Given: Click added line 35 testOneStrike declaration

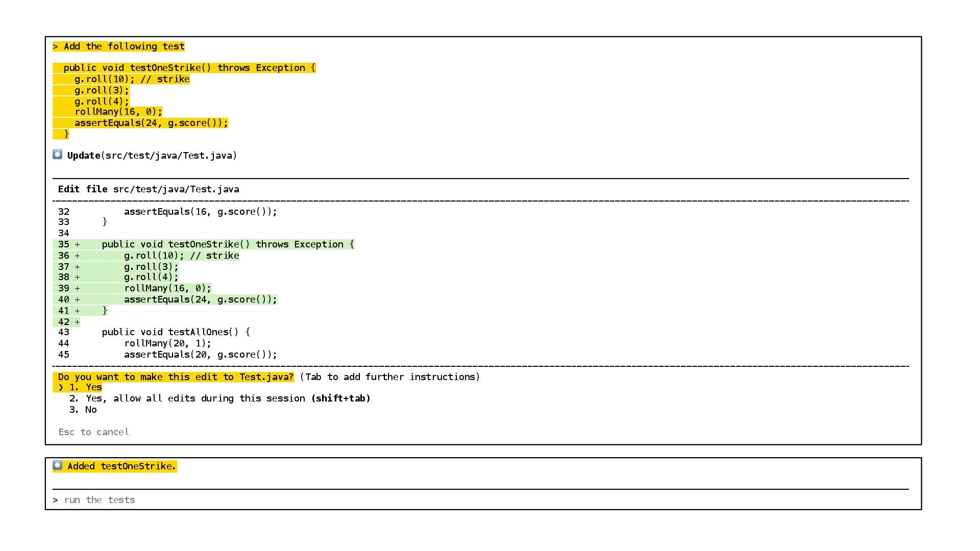Looking at the screenshot, I should point(228,244).
